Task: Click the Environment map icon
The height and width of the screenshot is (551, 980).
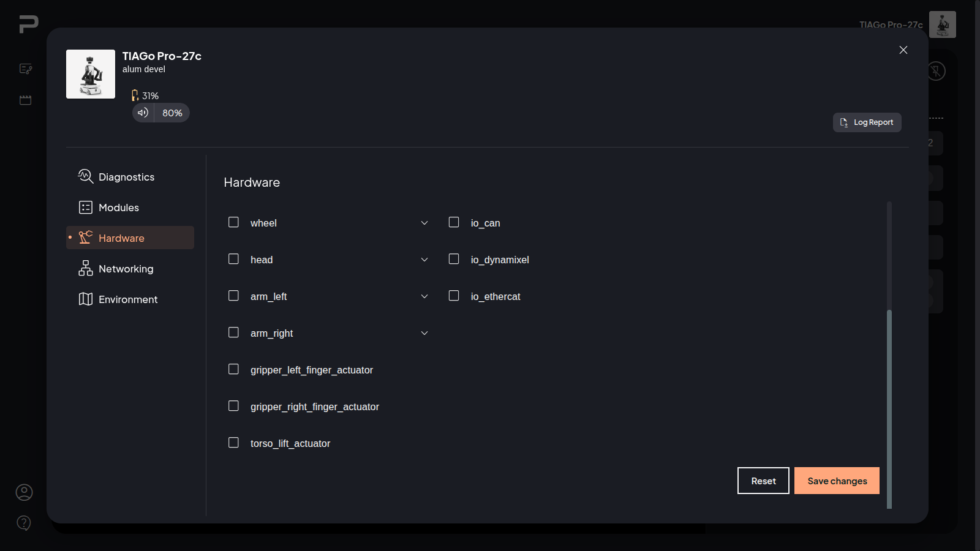Action: tap(86, 299)
